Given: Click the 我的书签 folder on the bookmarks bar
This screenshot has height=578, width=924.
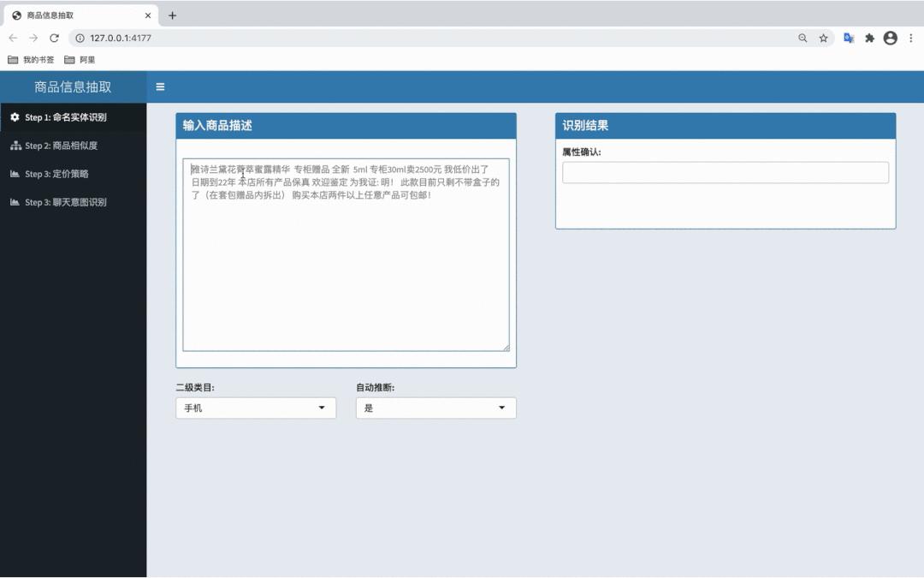Looking at the screenshot, I should [32, 59].
